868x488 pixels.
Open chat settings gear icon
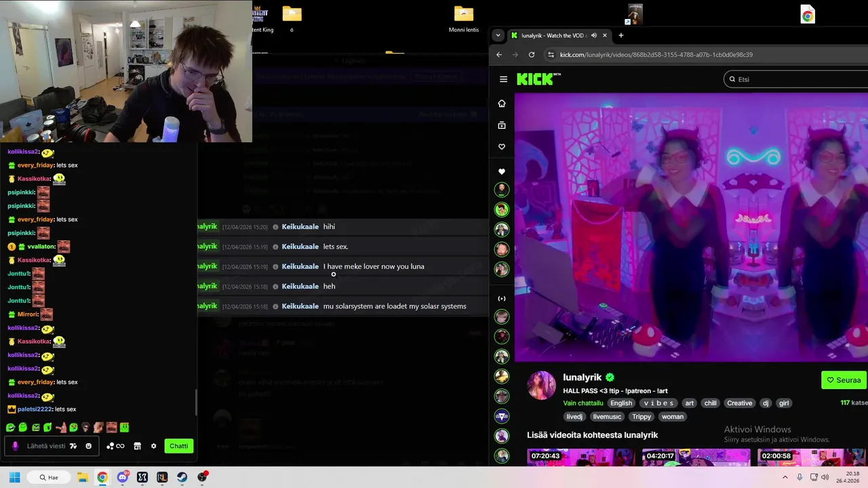153,446
